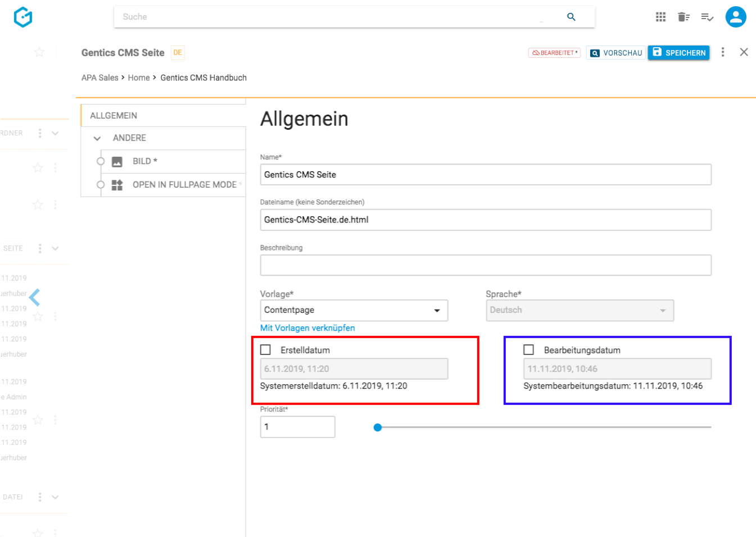This screenshot has height=537, width=756.
Task: Open Ordner section three-dot menu
Action: point(40,133)
